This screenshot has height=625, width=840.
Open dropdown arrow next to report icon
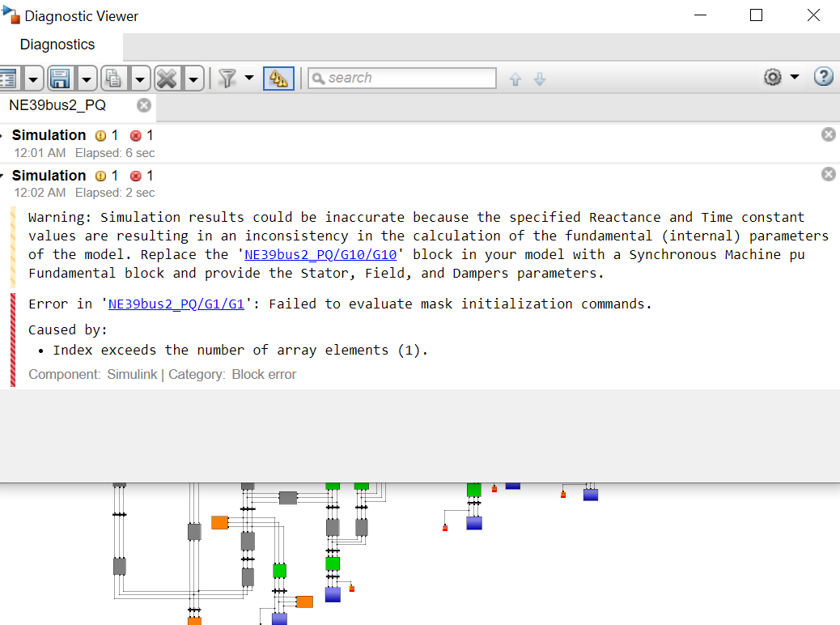coord(33,79)
